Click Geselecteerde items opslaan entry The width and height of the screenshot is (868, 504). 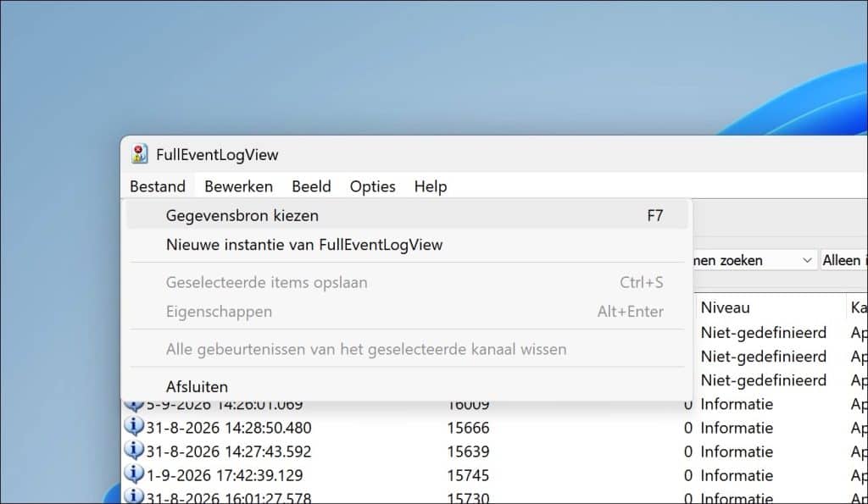click(x=407, y=282)
